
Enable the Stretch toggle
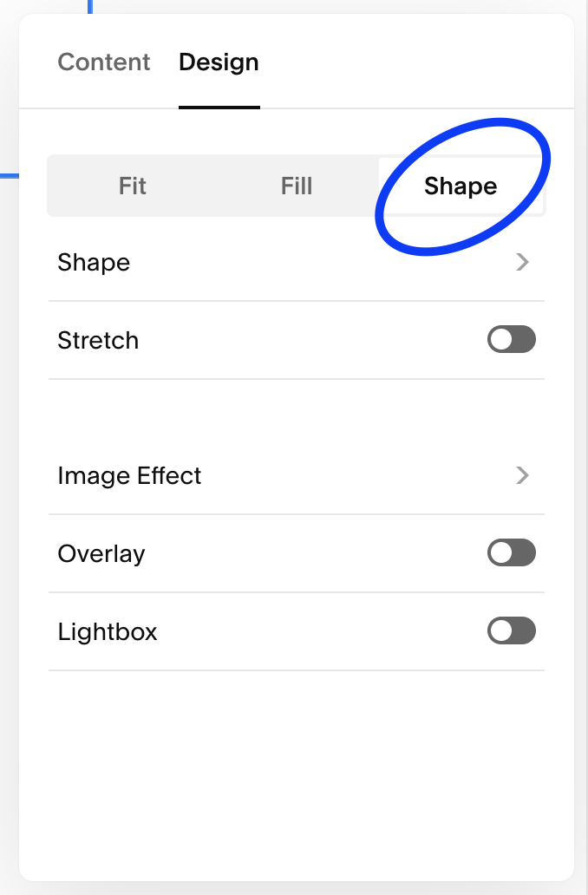511,340
